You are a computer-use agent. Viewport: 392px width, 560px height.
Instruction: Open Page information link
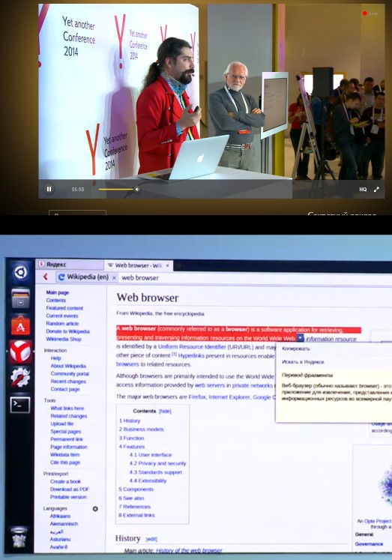[x=68, y=447]
